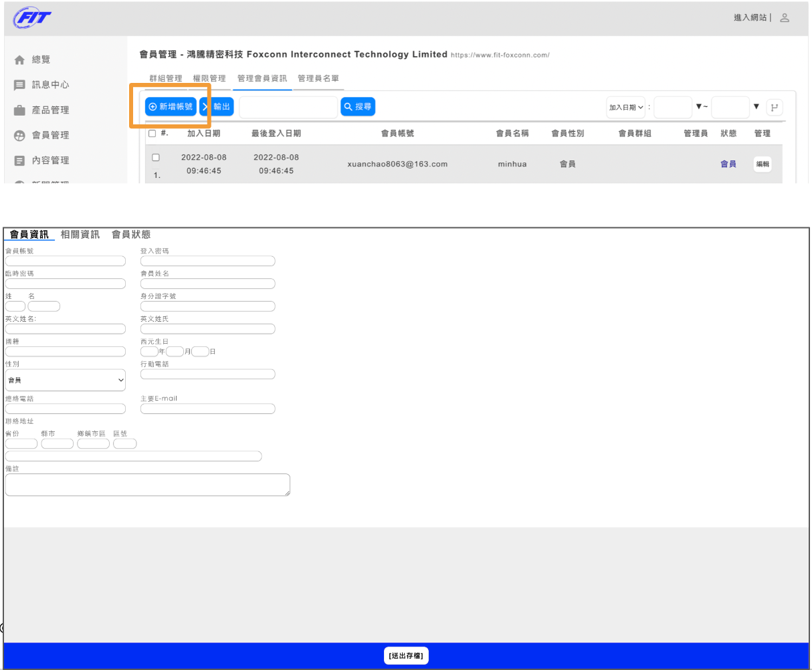Click the 省份 province field

(21, 444)
